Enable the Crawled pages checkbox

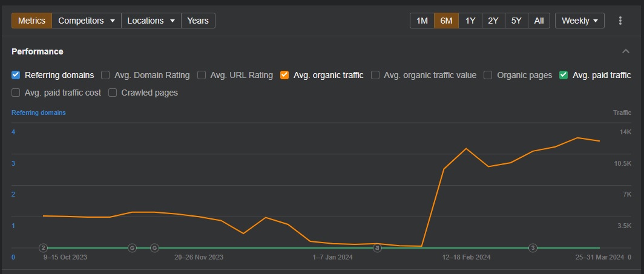point(113,93)
